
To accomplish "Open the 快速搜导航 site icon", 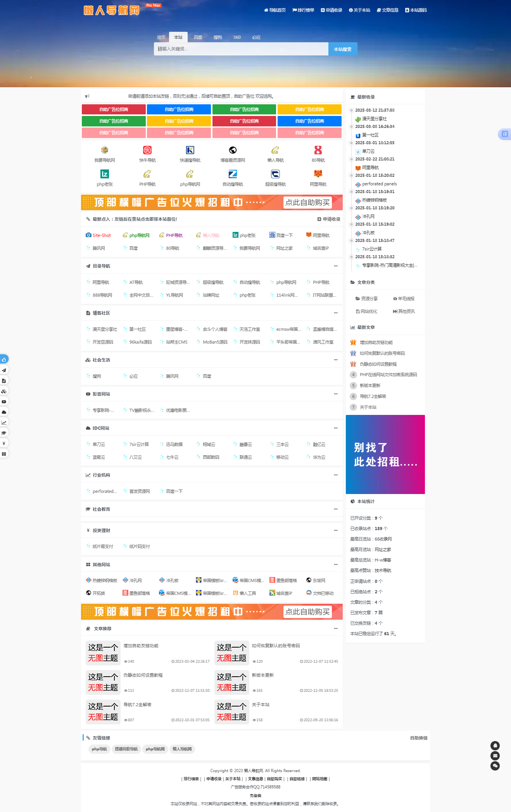I will (x=190, y=150).
